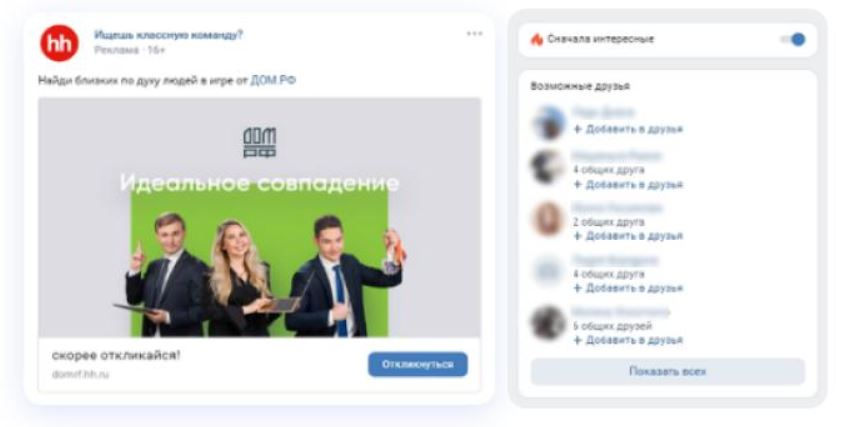Image resolution: width=858 pixels, height=427 pixels.
Task: Click the Откликнуться button
Action: click(x=418, y=365)
